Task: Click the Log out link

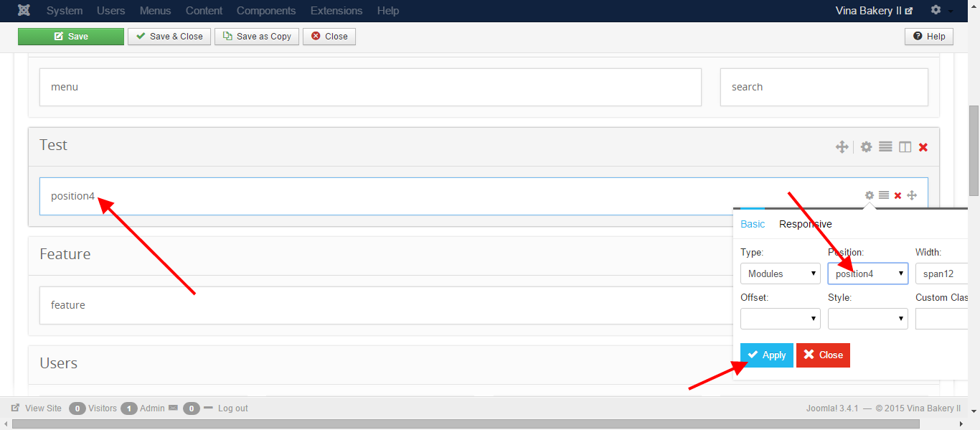Action: pos(232,408)
